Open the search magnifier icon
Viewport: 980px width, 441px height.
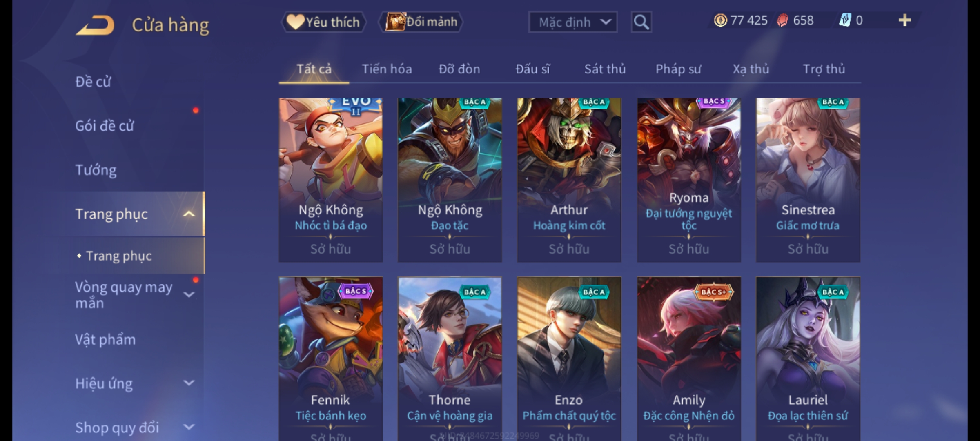[641, 22]
